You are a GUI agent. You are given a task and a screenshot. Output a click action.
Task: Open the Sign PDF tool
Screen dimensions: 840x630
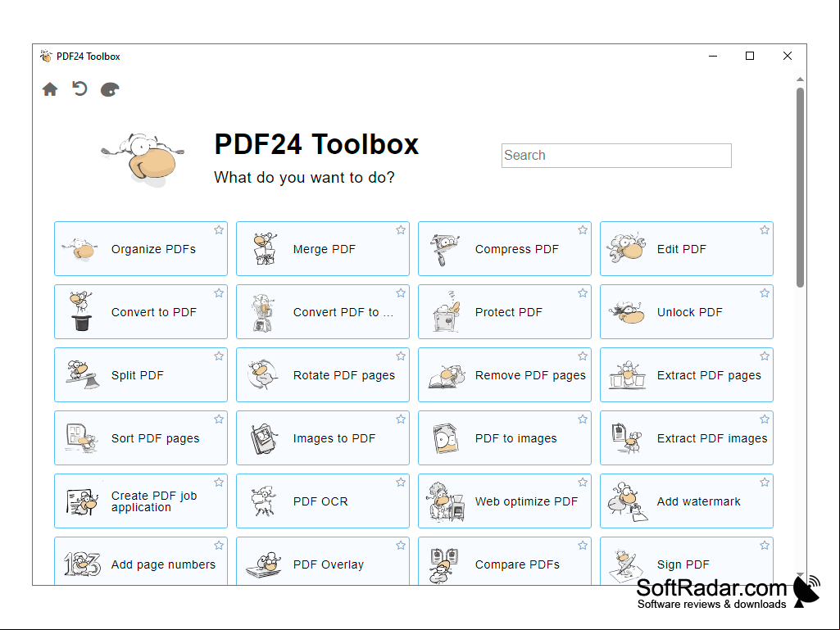point(687,561)
